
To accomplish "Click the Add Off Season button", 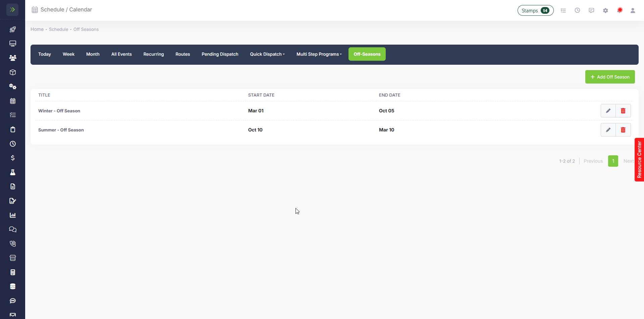I will coord(610,77).
